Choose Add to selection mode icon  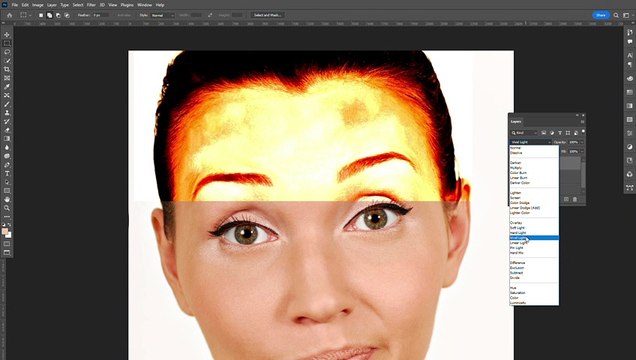(x=49, y=15)
